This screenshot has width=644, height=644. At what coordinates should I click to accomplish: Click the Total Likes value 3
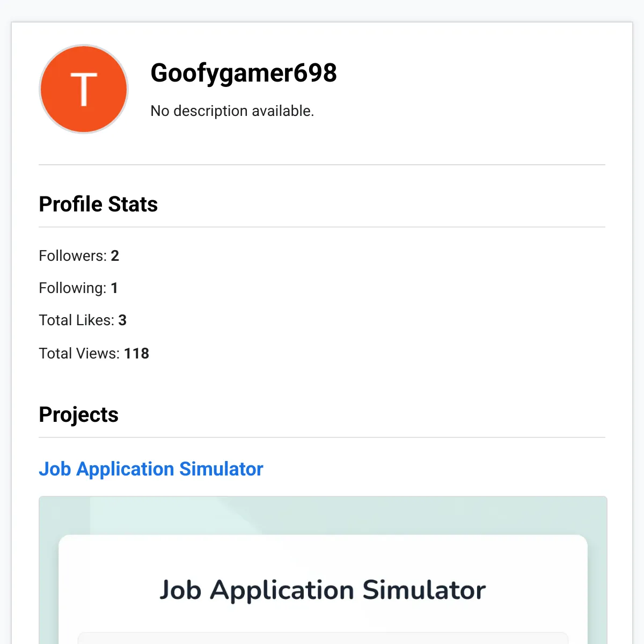tap(122, 320)
